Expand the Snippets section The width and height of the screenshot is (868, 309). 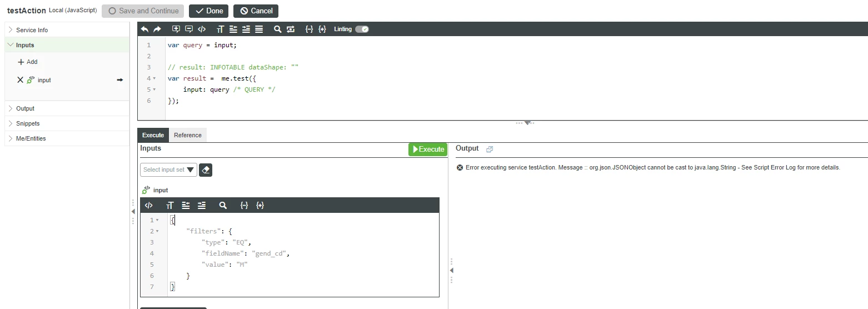67,123
